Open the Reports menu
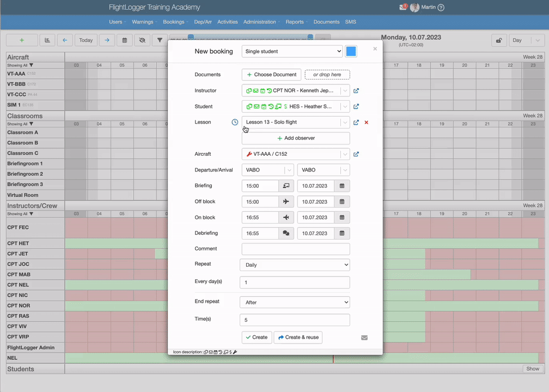This screenshot has height=392, width=549. click(x=294, y=22)
